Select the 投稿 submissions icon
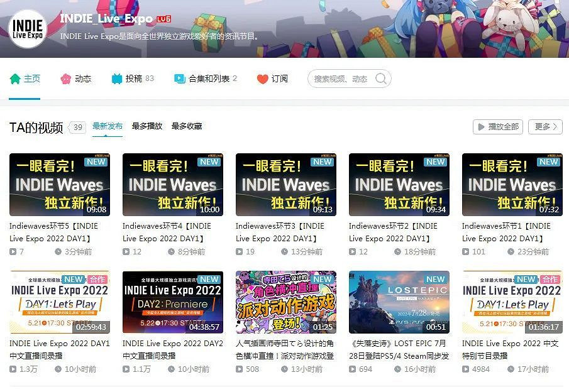The height and width of the screenshot is (392, 569). [x=116, y=79]
